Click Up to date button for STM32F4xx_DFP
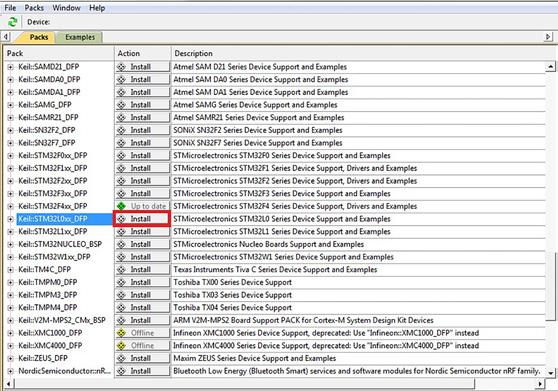The height and width of the screenshot is (391, 558). pos(142,206)
